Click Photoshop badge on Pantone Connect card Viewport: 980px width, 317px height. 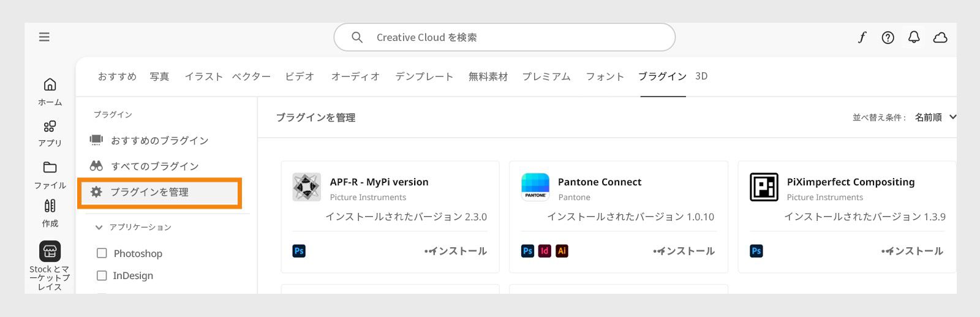coord(527,251)
